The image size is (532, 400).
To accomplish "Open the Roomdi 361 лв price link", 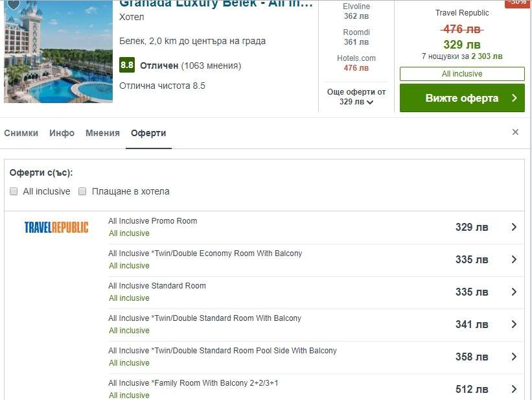I will click(356, 38).
